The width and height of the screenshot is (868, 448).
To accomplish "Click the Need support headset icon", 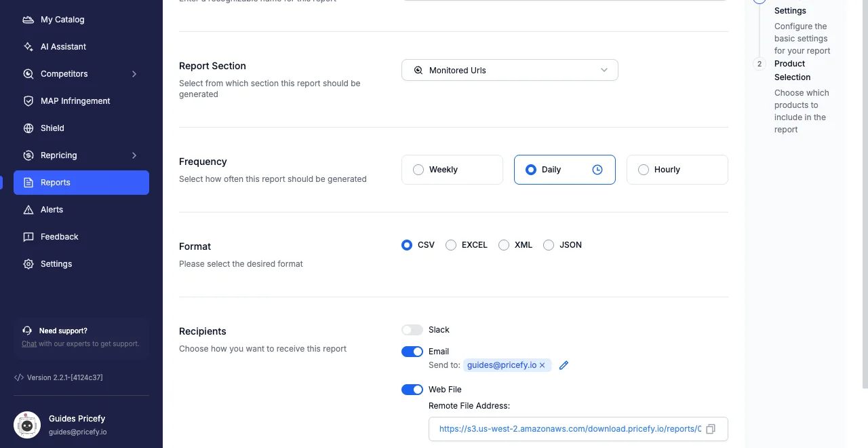I will click(x=27, y=331).
